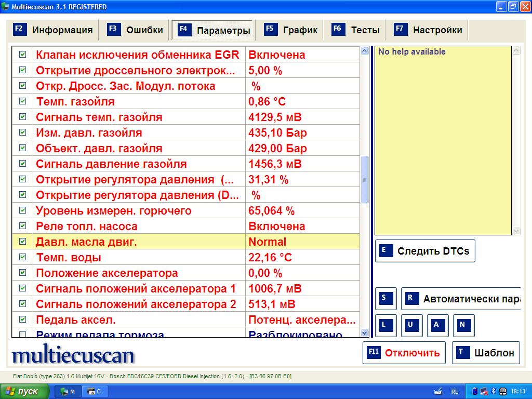Click the keyboard tray icon
Viewport: 532px width, 399px height.
503,392
